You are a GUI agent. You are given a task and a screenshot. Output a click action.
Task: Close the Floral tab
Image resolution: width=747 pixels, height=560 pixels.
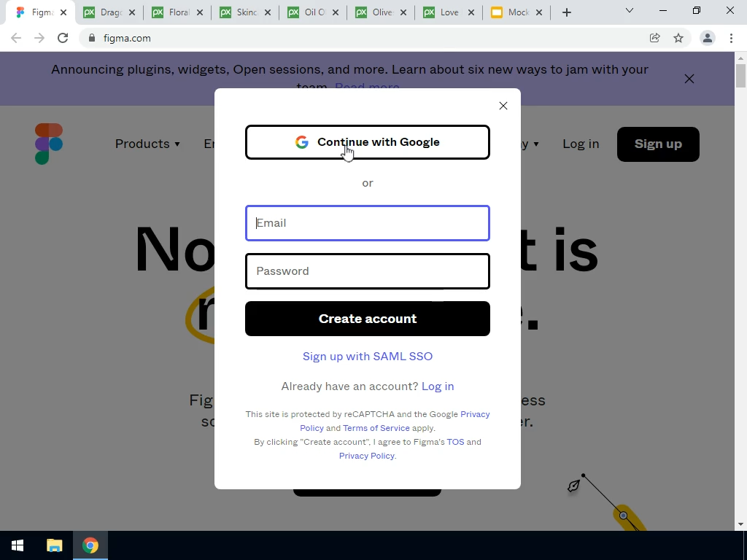point(200,12)
